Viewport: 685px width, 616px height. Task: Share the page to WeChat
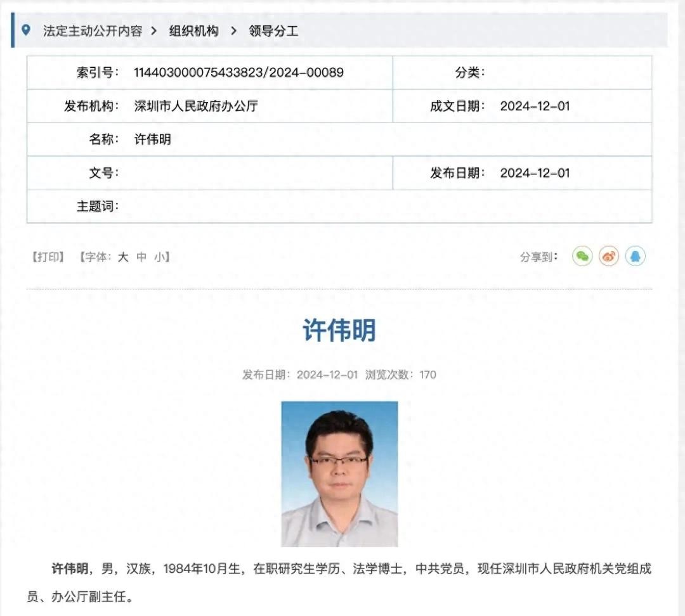point(582,257)
